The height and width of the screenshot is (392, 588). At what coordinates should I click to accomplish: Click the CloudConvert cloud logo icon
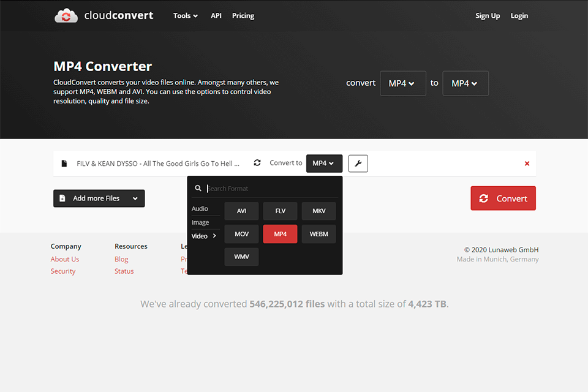click(x=66, y=16)
